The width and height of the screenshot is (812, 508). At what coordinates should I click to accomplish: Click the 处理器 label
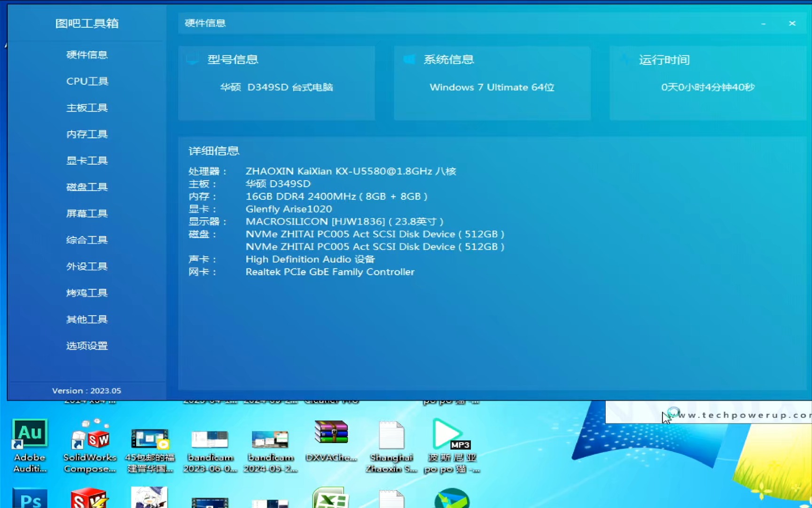tap(208, 171)
